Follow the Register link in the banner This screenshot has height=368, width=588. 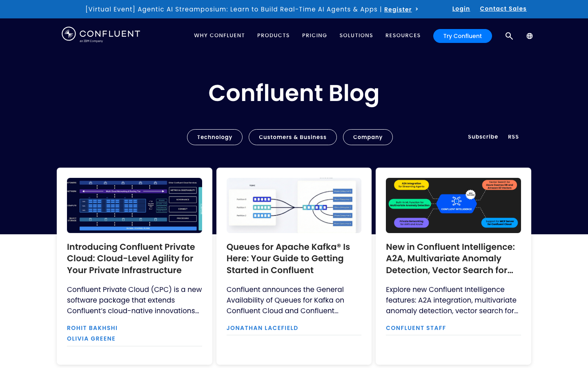point(398,9)
